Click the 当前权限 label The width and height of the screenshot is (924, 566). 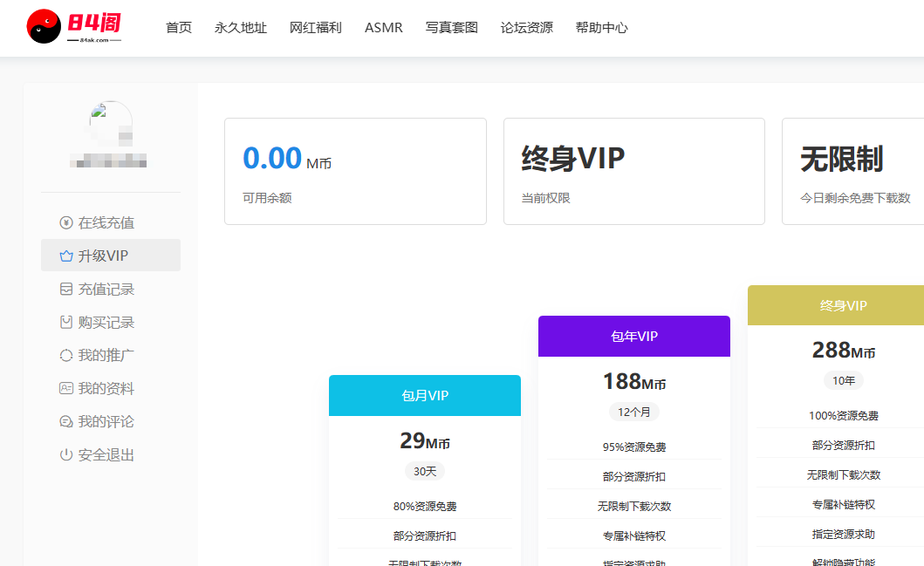click(545, 198)
